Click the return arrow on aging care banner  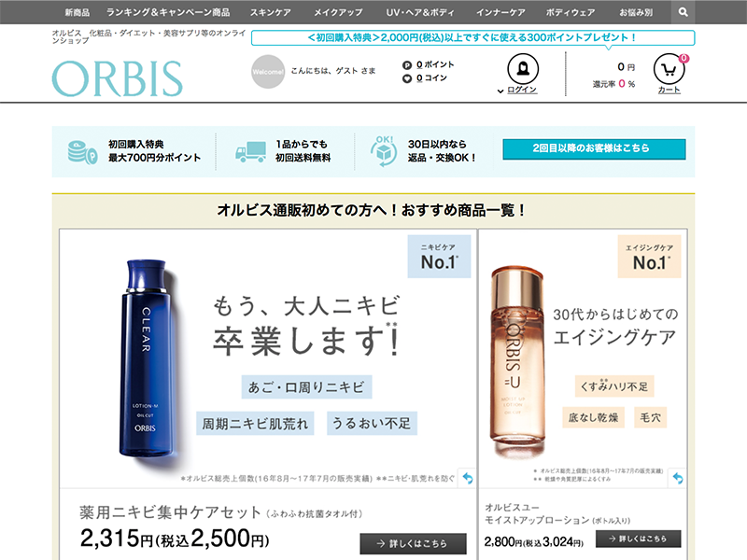click(x=678, y=478)
